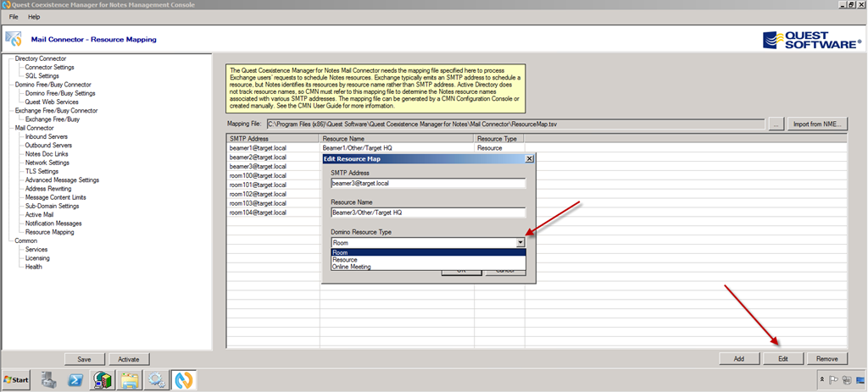Open Services in the tree
This screenshot has width=868, height=392.
(x=36, y=250)
